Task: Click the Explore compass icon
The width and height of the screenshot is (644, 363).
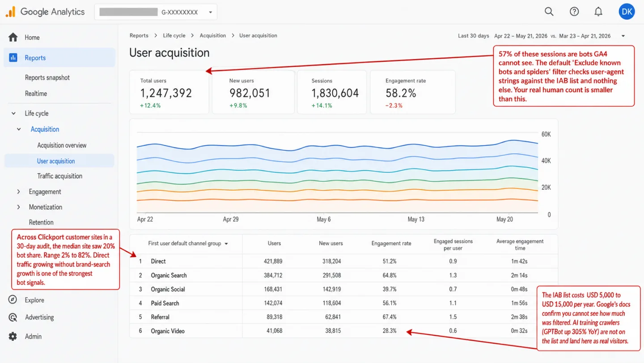Action: click(x=13, y=300)
